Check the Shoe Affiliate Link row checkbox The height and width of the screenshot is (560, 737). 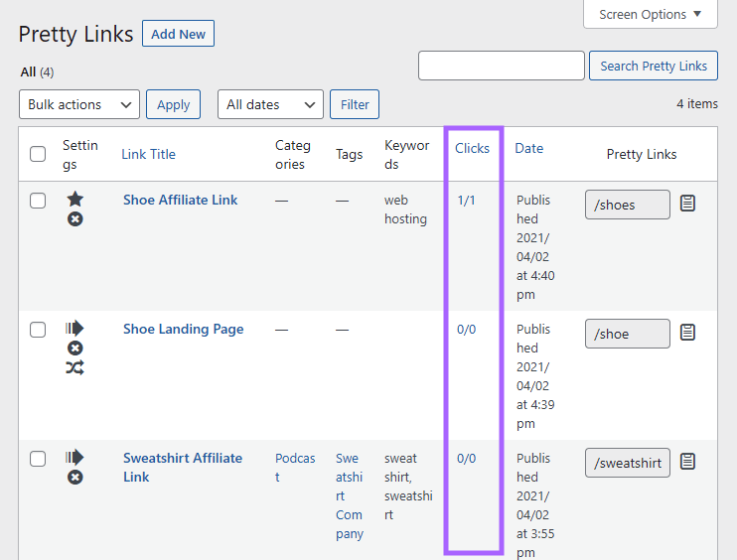(x=38, y=201)
